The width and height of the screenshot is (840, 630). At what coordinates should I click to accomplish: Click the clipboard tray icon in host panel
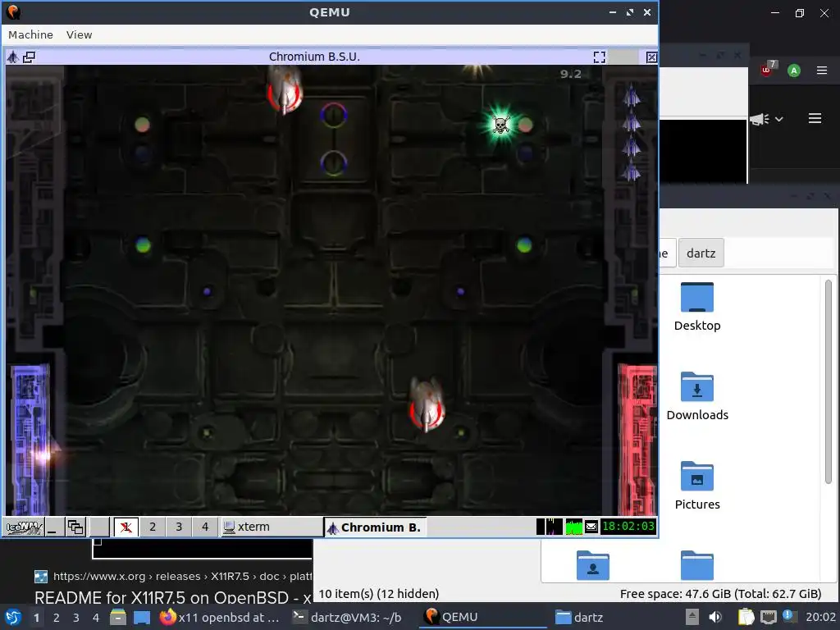coord(746,617)
